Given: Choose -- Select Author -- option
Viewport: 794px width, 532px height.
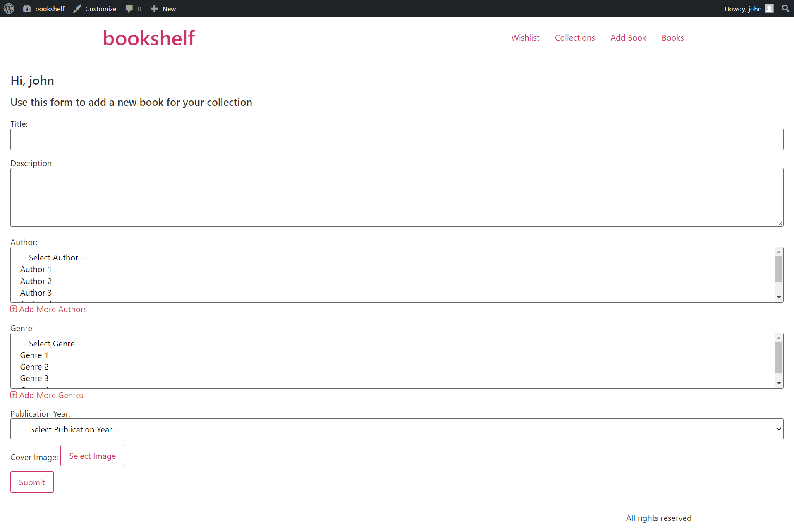Looking at the screenshot, I should coord(53,257).
